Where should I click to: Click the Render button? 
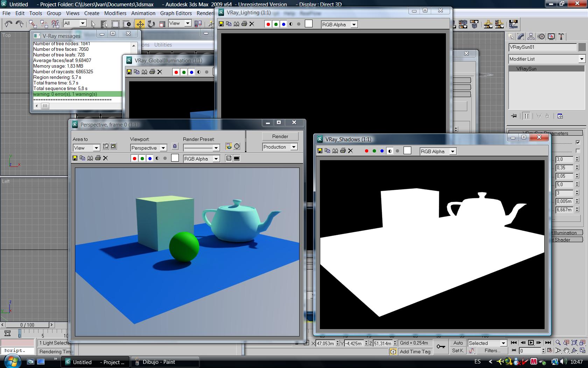point(280,136)
